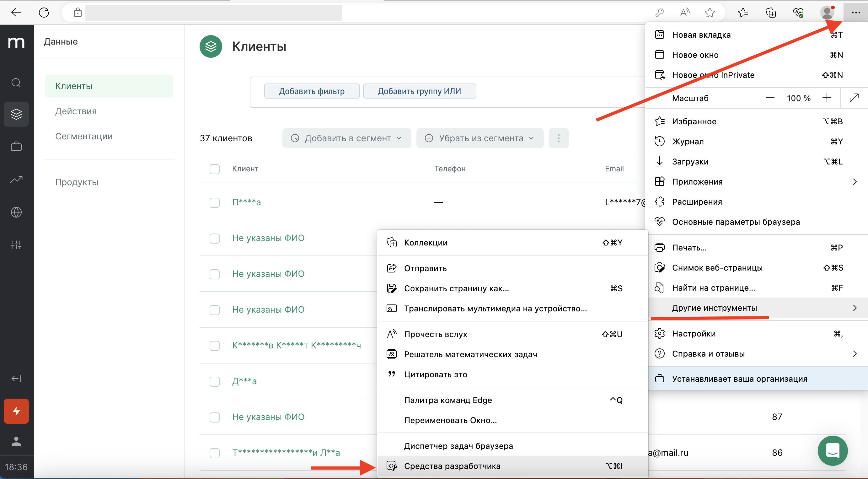This screenshot has width=868, height=479.
Task: Choose 'Средства разработчика' in submenu
Action: coord(512,466)
